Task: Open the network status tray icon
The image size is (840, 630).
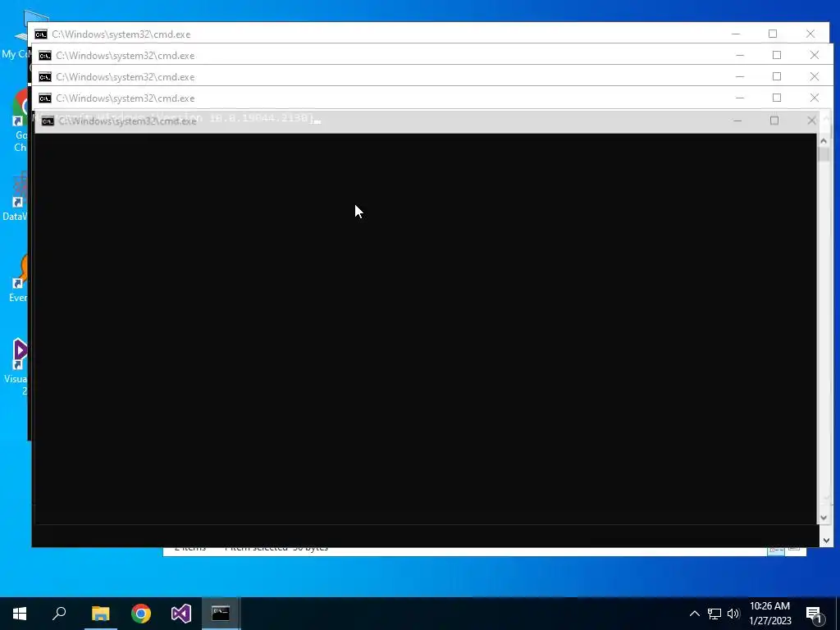Action: point(714,614)
